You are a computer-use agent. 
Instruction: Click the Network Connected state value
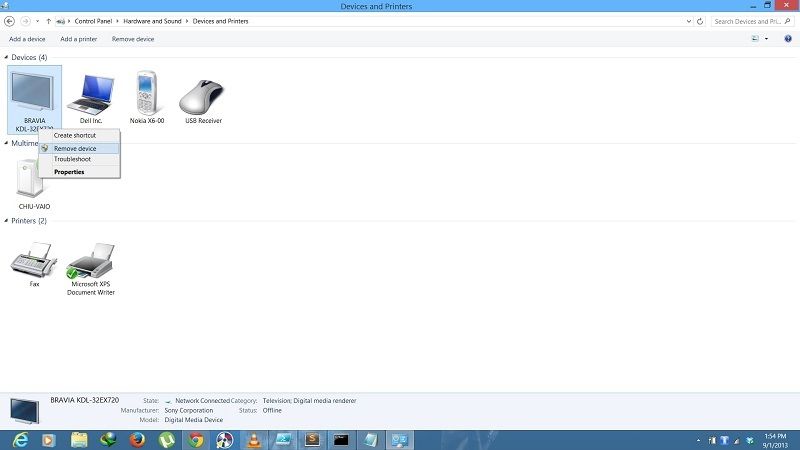coord(203,401)
